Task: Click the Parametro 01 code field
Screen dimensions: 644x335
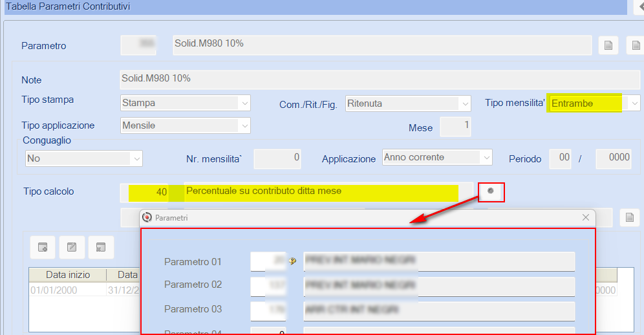Action: click(x=268, y=261)
